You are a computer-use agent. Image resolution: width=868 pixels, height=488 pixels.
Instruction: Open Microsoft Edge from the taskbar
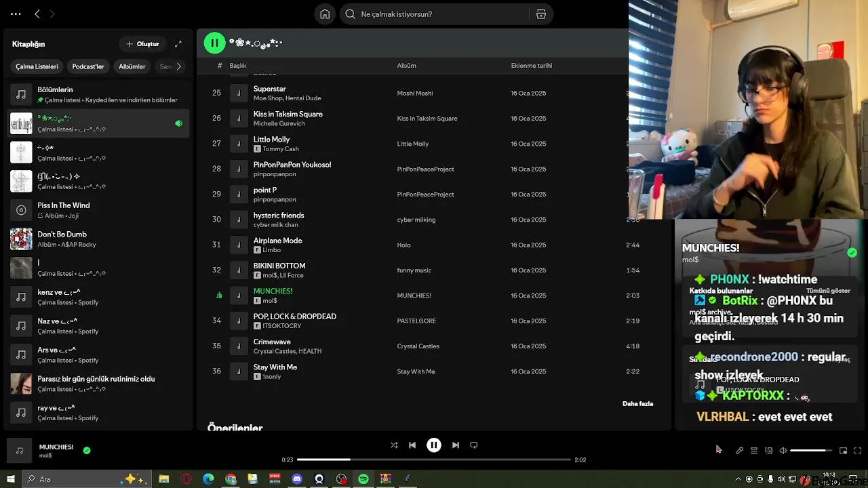[208, 479]
